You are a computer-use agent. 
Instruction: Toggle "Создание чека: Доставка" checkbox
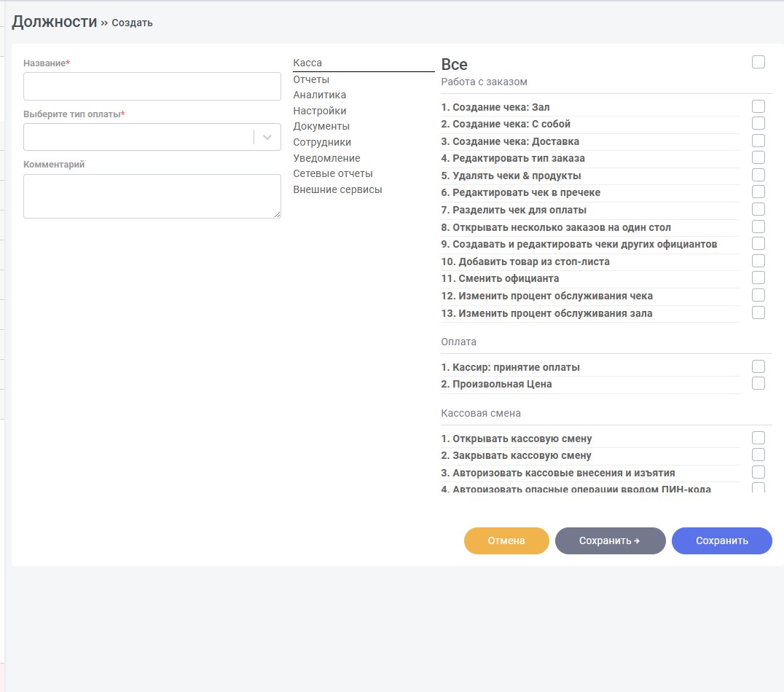click(x=758, y=141)
